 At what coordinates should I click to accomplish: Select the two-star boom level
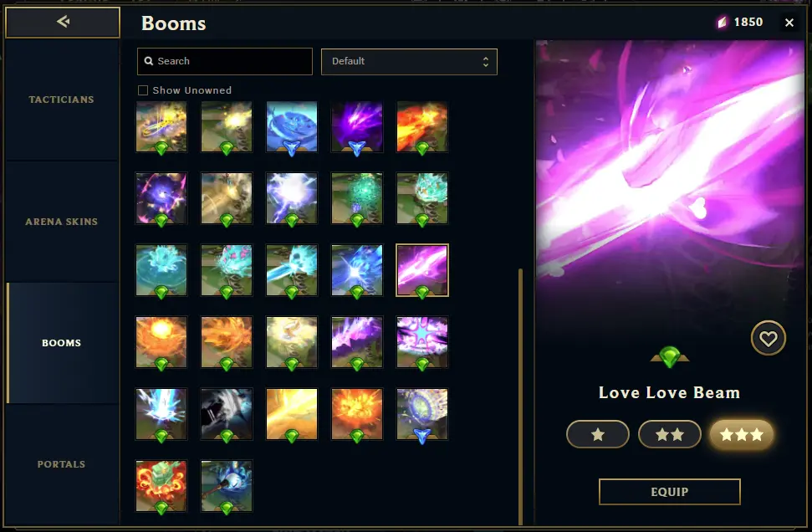[670, 434]
